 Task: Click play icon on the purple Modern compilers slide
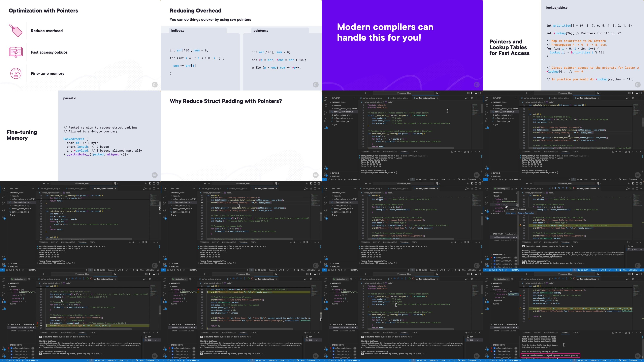tap(477, 84)
